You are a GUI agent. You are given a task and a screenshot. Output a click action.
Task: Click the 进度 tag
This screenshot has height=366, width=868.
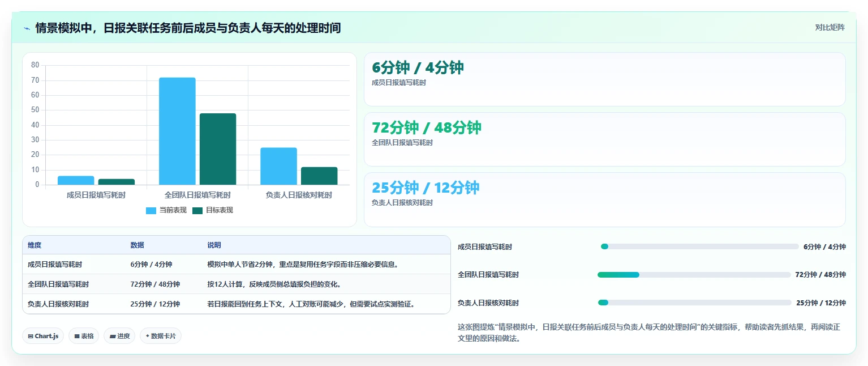(119, 336)
